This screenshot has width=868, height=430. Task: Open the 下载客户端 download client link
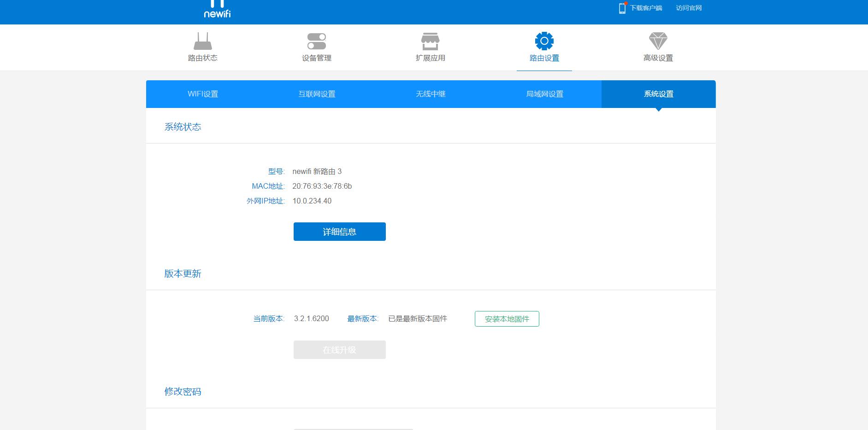[x=645, y=8]
